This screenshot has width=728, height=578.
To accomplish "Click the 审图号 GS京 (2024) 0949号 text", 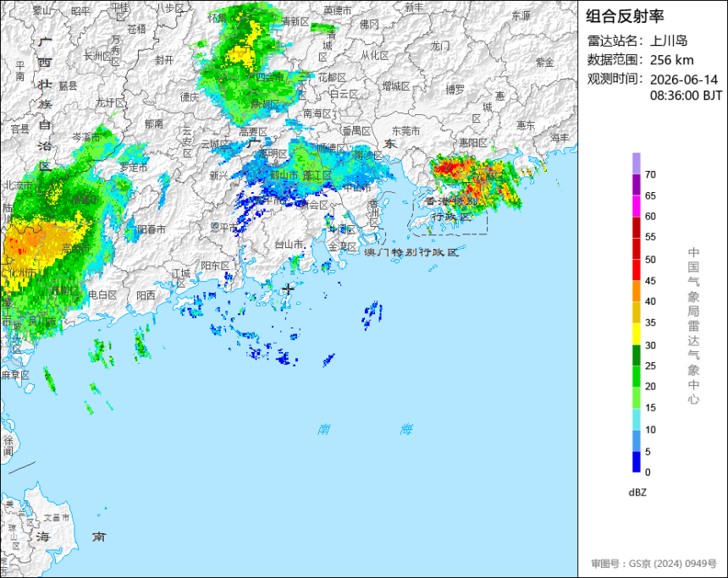I will (x=654, y=564).
